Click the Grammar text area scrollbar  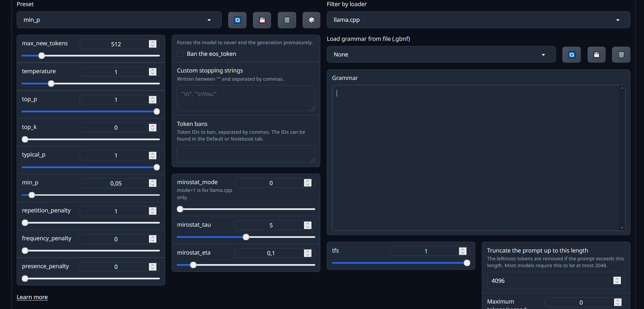(x=622, y=158)
